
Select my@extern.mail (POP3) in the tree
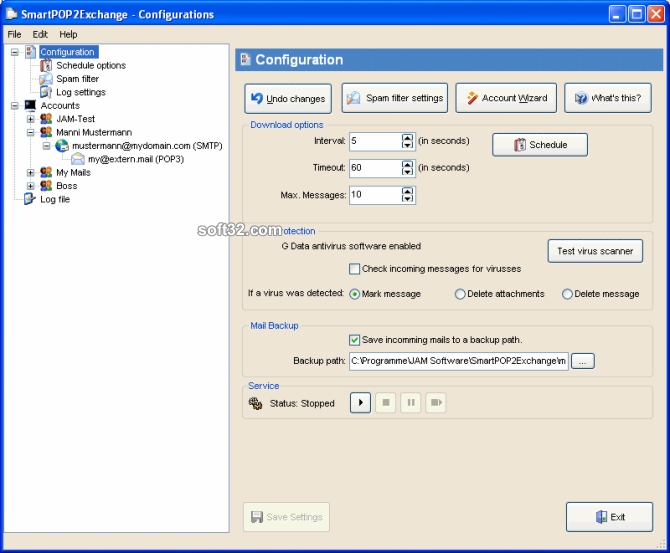[x=136, y=159]
